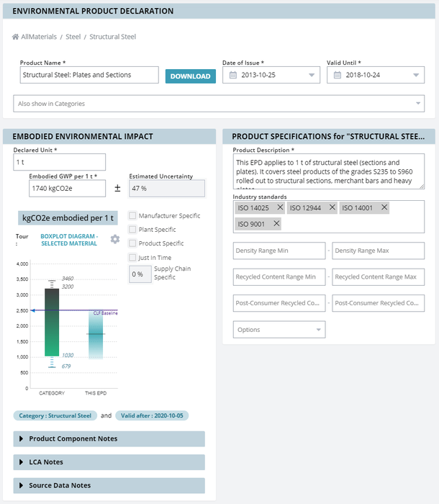Image resolution: width=439 pixels, height=504 pixels.
Task: Click the 679 lower whisker value
Action: coord(66,366)
